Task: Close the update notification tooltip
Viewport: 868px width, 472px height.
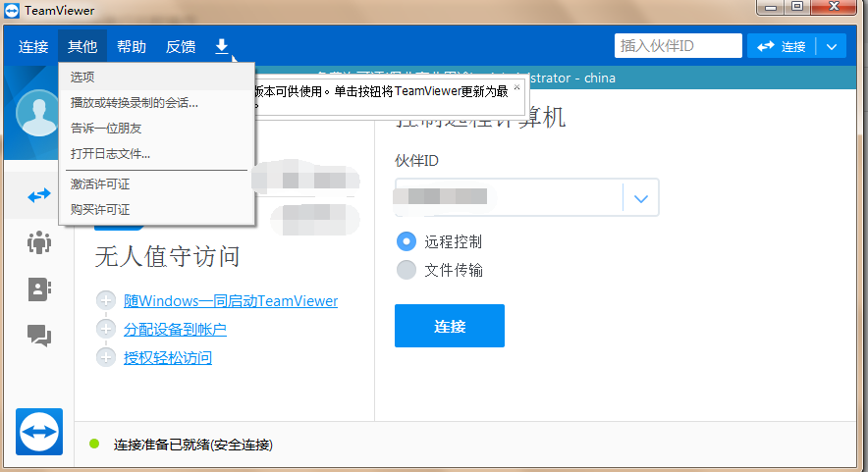Action: 516,87
